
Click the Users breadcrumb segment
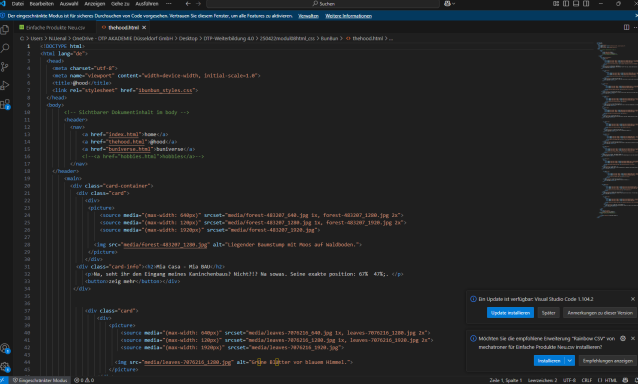(37, 38)
